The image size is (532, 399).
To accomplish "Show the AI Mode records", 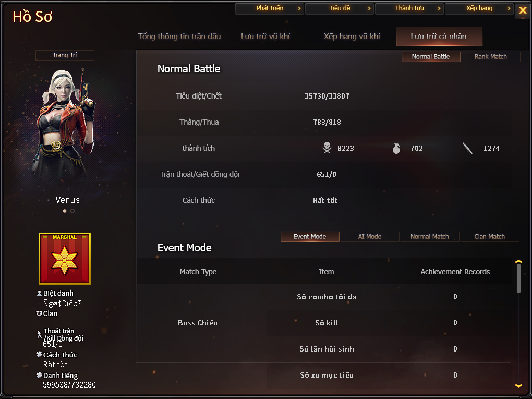I will click(370, 236).
